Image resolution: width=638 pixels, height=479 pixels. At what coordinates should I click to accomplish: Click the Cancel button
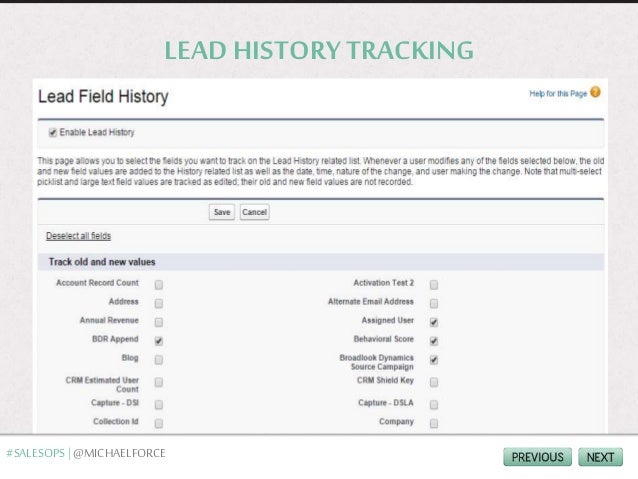tap(254, 212)
